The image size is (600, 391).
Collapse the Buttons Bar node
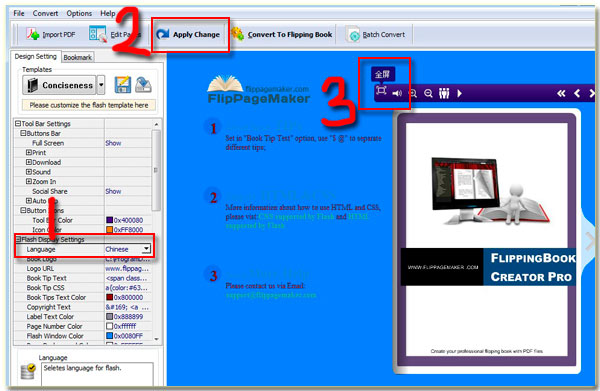pos(23,133)
